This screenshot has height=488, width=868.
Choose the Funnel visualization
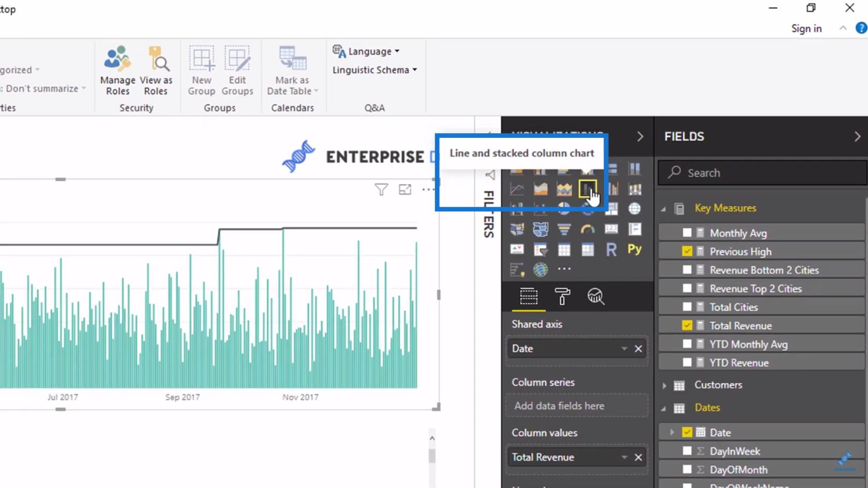(564, 229)
